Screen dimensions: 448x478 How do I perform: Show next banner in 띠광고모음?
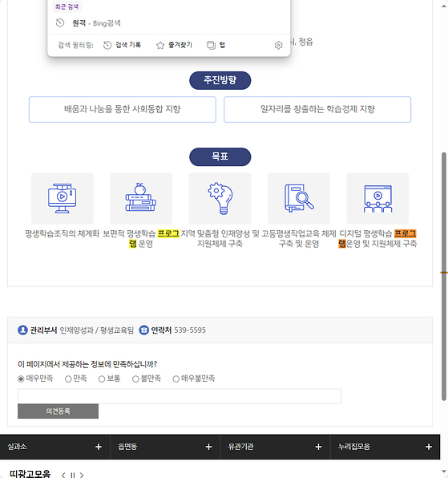coord(82,475)
